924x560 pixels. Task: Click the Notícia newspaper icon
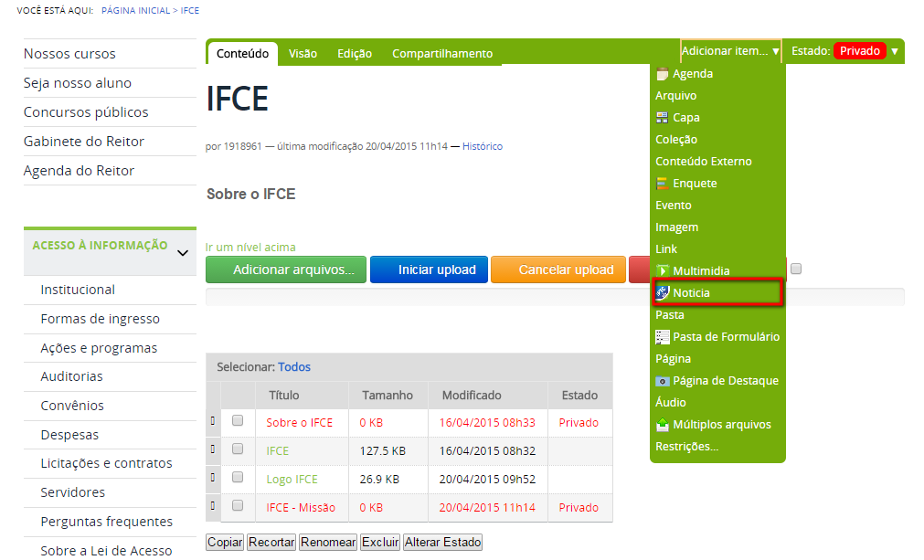(x=663, y=292)
